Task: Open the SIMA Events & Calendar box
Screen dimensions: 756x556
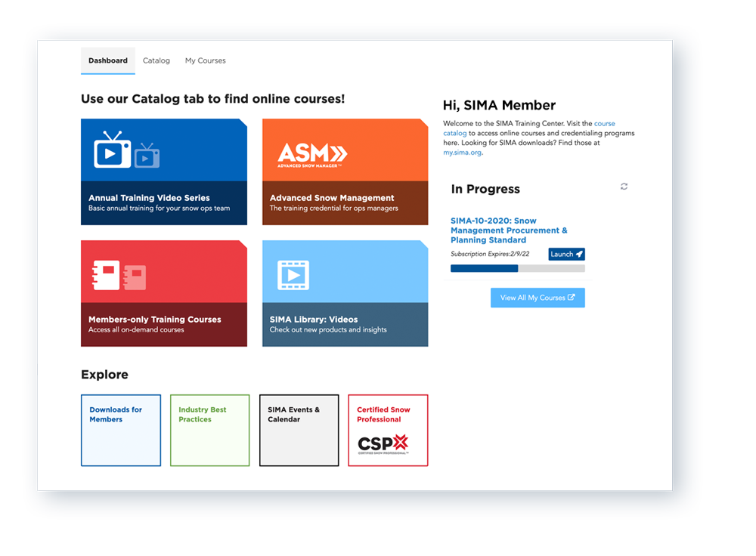Action: click(x=299, y=431)
